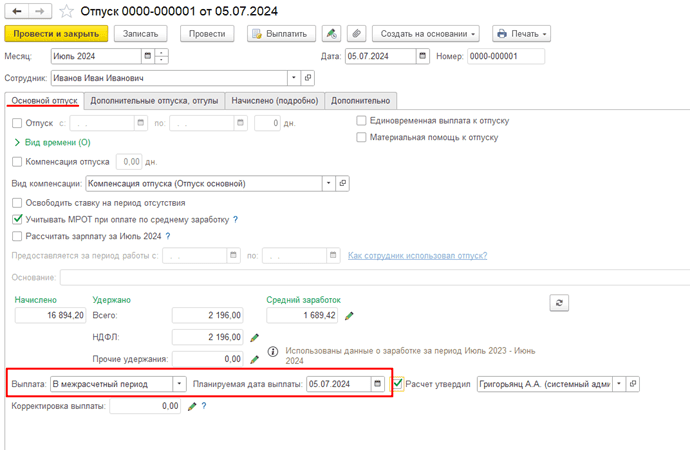The height and width of the screenshot is (450, 690).
Task: Click into Основание text field
Action: [375, 278]
